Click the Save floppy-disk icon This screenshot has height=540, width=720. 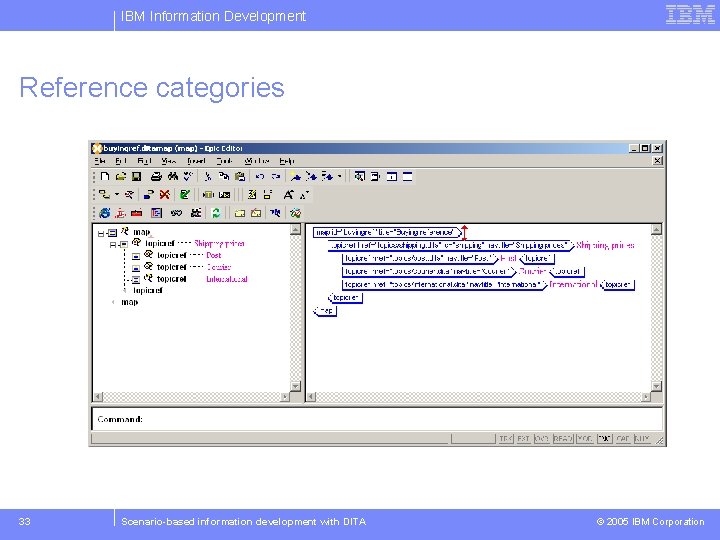pyautogui.click(x=136, y=176)
